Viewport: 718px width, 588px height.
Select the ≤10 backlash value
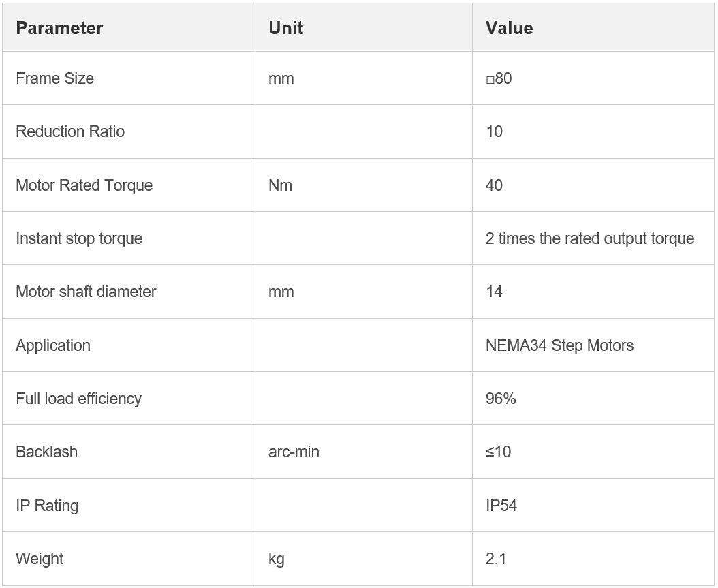pyautogui.click(x=499, y=452)
